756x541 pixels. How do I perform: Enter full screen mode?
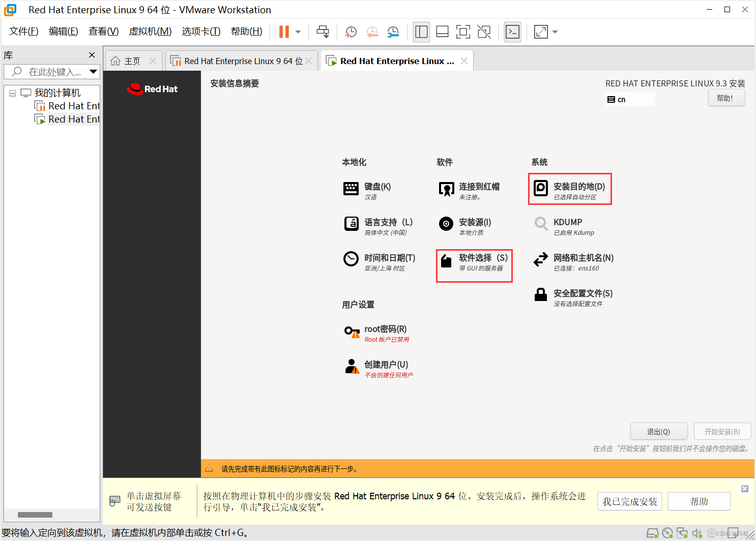click(x=463, y=32)
